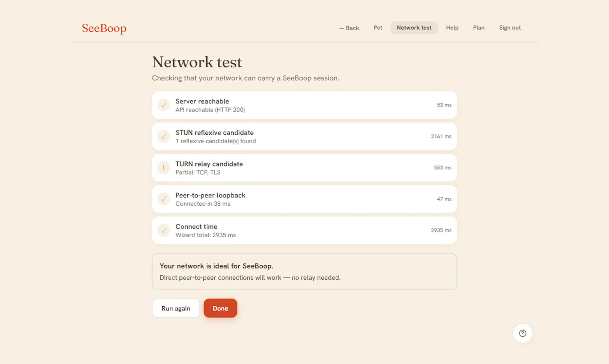
Task: Select 'Connected in 38 ms' text
Action: (202, 204)
